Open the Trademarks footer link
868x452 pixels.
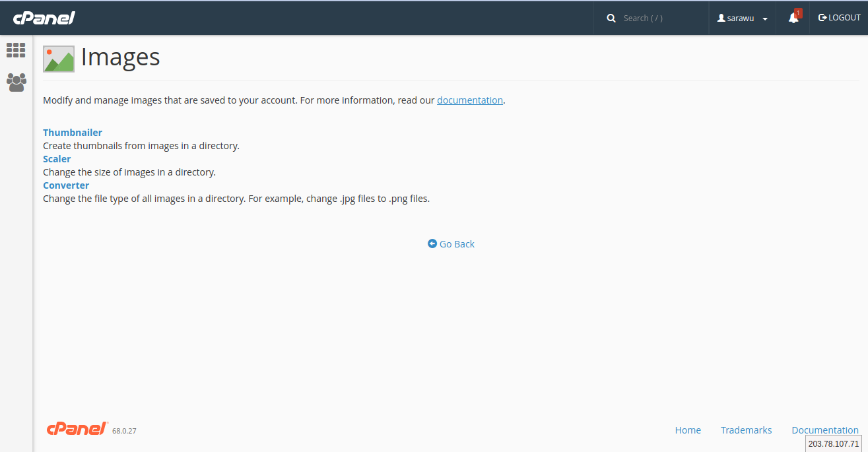click(x=746, y=430)
